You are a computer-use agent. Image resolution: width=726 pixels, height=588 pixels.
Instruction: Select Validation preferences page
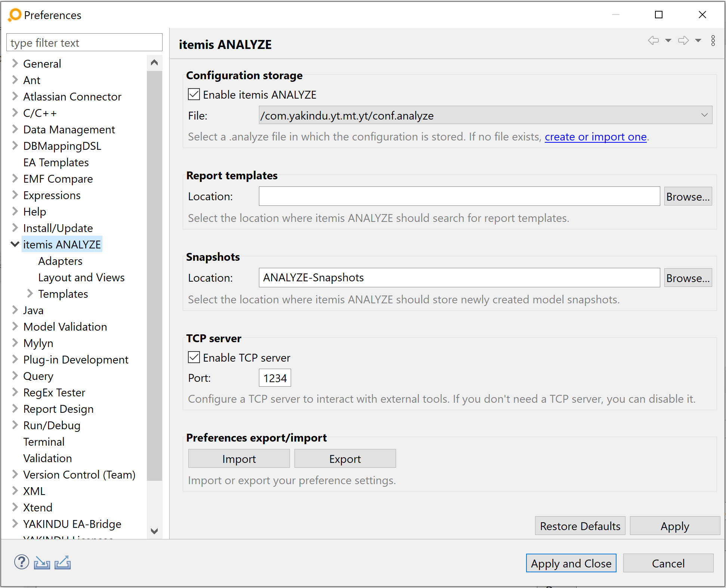tap(47, 458)
